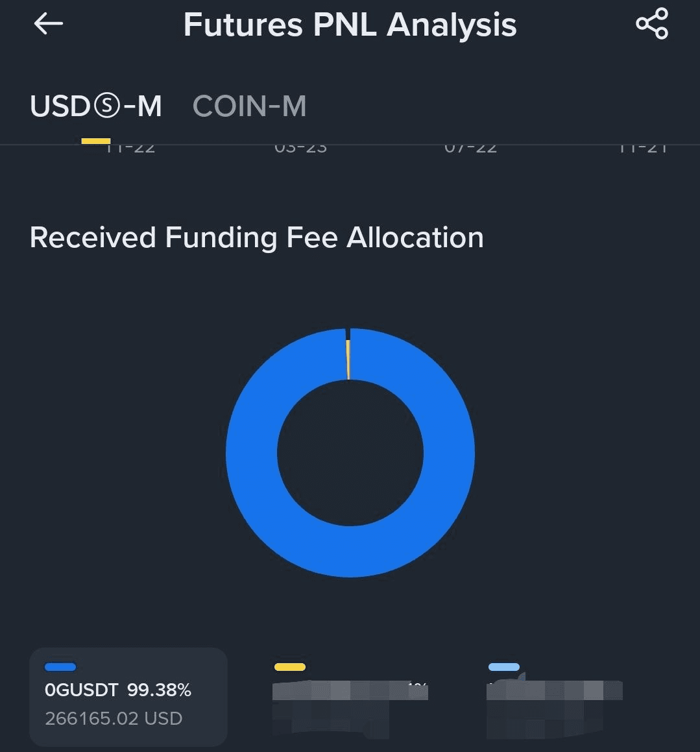Switch to the COIN-M tab
700x752 pixels.
[x=249, y=106]
